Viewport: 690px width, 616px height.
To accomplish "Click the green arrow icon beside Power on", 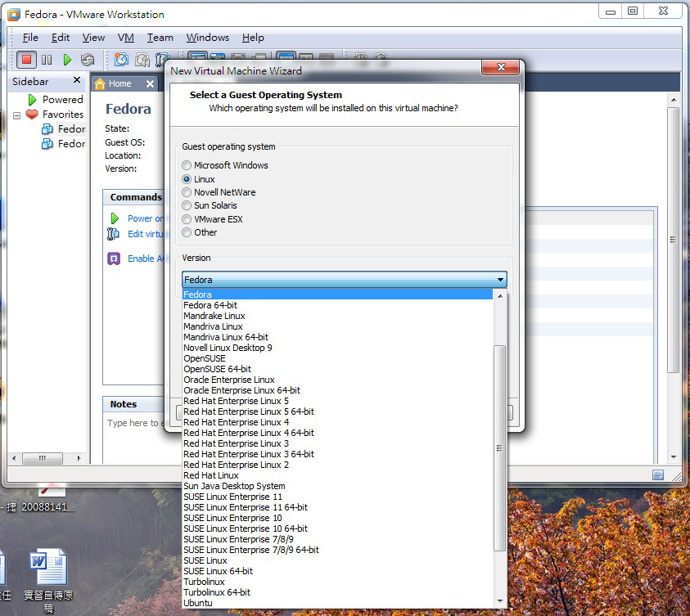I will pos(115,218).
